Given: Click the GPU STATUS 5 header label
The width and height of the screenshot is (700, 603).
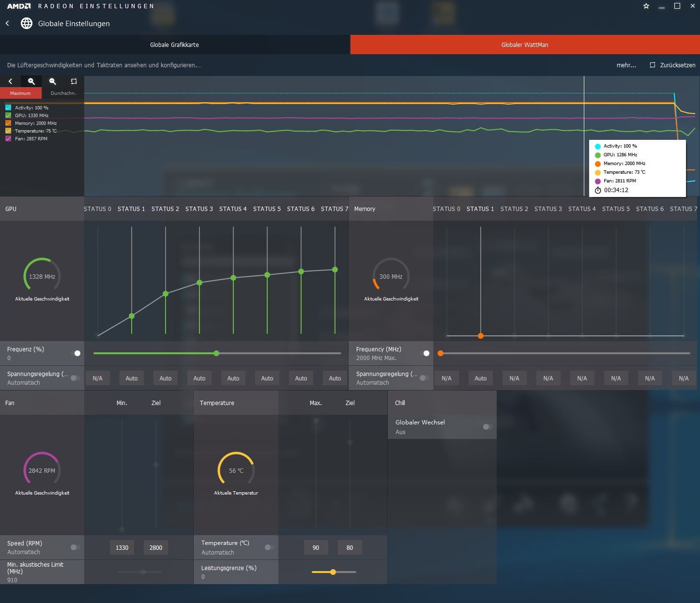Looking at the screenshot, I should 267,209.
